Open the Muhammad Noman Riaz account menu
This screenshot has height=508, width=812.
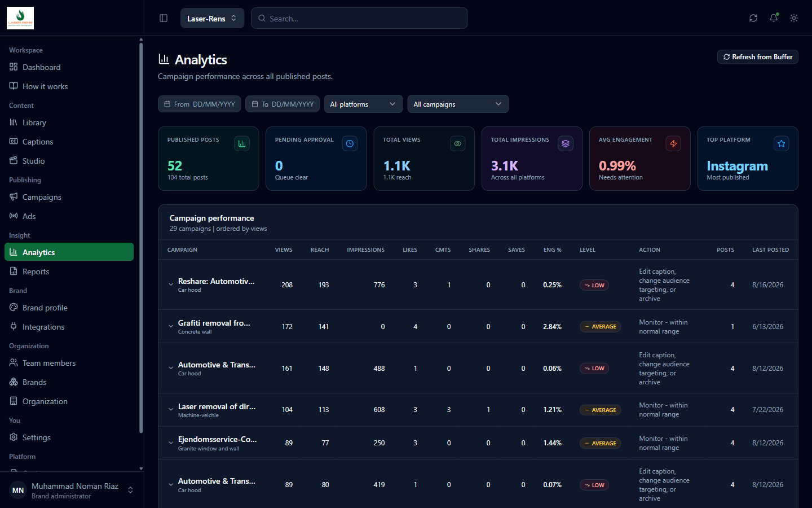(72, 490)
